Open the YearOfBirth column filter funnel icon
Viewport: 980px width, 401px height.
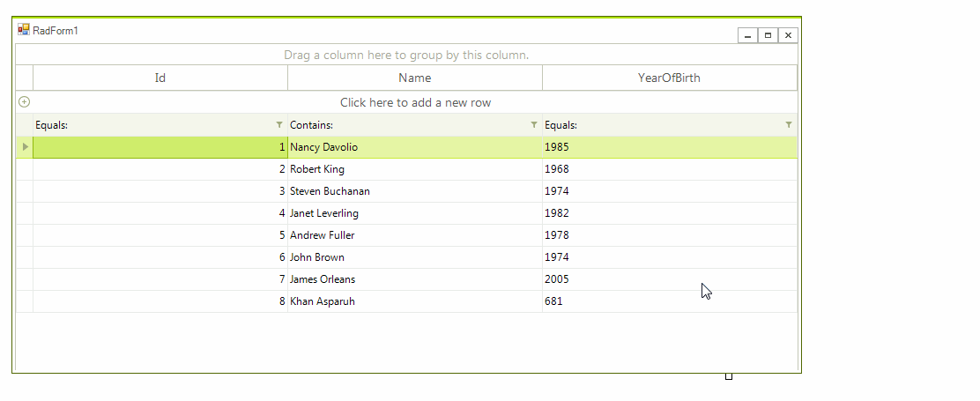pos(789,125)
